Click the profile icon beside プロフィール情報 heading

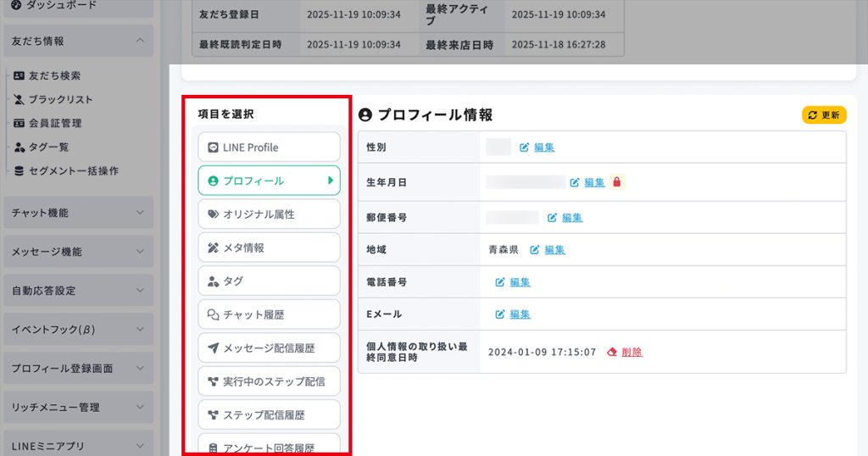[365, 115]
